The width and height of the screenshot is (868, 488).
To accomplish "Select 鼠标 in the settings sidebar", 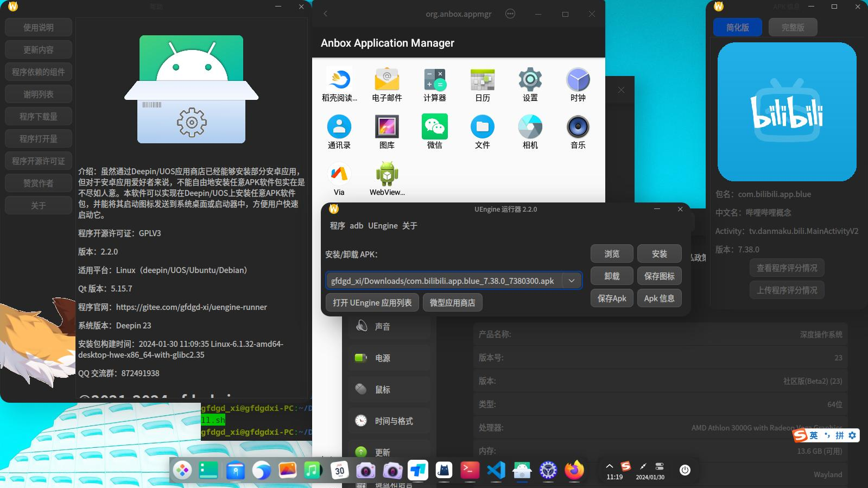I will (x=389, y=390).
